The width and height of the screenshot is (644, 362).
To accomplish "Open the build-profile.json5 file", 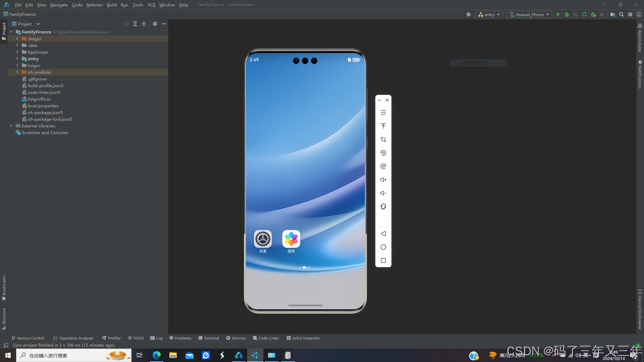I will (45, 85).
